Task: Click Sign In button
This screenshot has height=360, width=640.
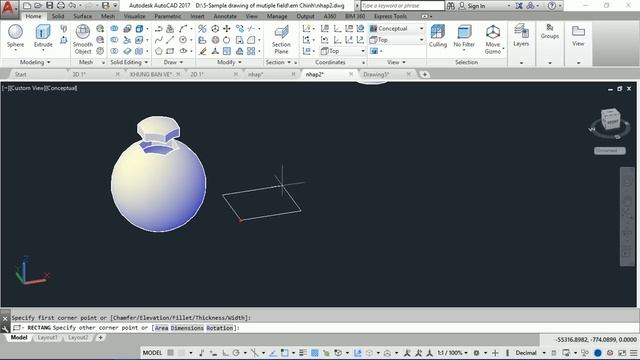Action: (x=472, y=6)
